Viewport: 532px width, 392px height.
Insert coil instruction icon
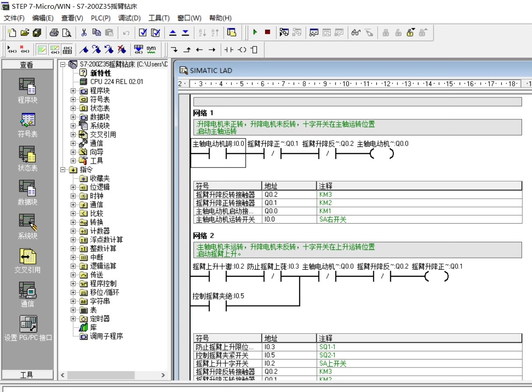tap(241, 50)
